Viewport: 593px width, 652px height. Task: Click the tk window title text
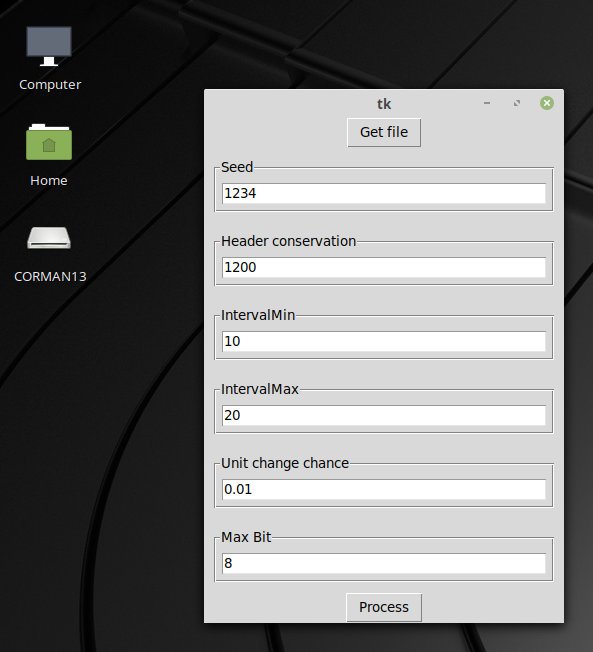click(384, 104)
